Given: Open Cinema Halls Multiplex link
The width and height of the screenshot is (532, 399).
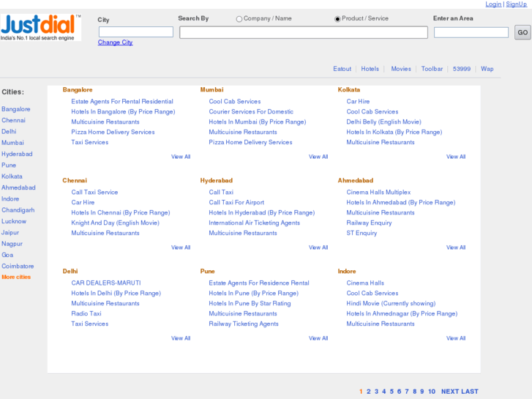Looking at the screenshot, I should (378, 193).
